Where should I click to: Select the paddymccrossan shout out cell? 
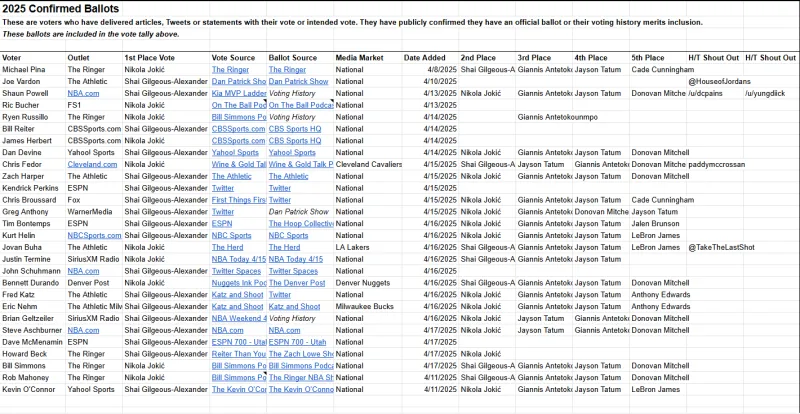[714, 164]
